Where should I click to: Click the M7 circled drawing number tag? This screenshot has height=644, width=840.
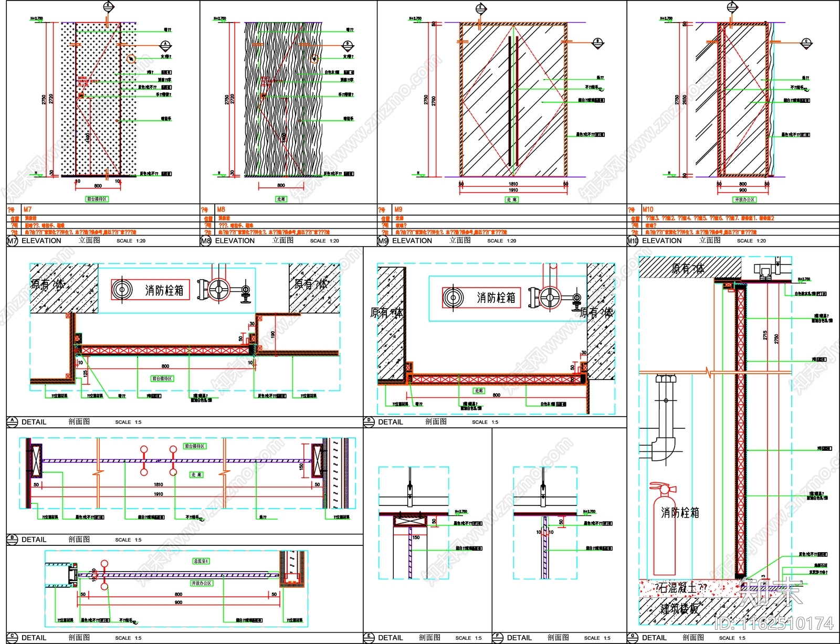pos(12,241)
